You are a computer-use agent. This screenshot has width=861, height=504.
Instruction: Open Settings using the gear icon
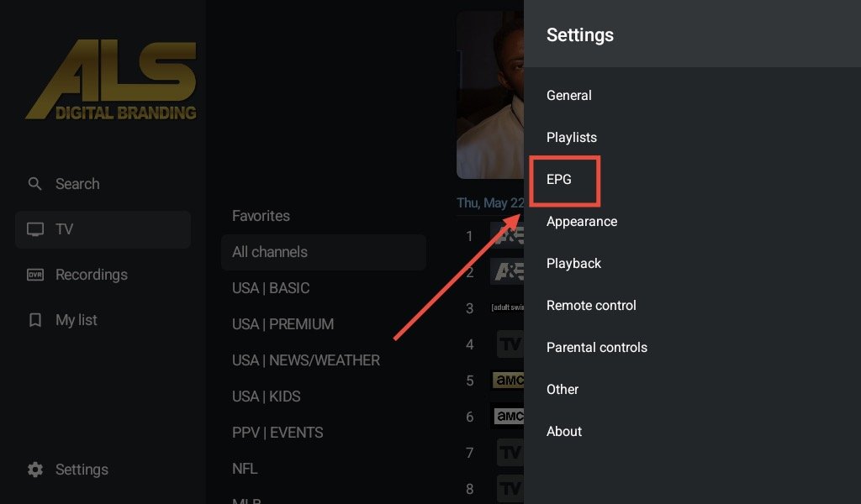click(34, 470)
